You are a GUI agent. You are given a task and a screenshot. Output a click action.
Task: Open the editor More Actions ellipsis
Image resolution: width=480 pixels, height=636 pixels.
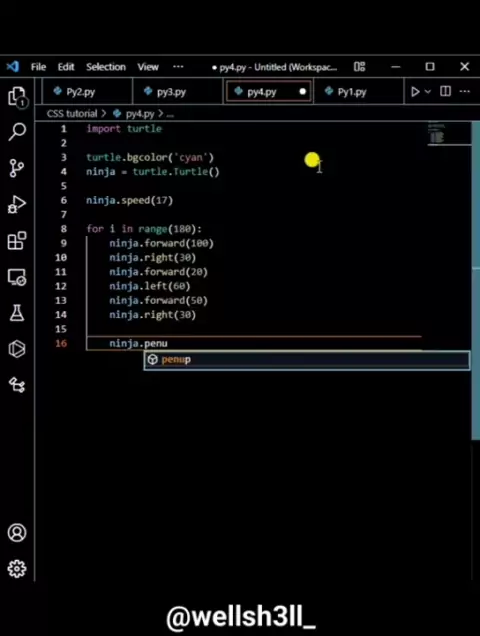pos(465,91)
